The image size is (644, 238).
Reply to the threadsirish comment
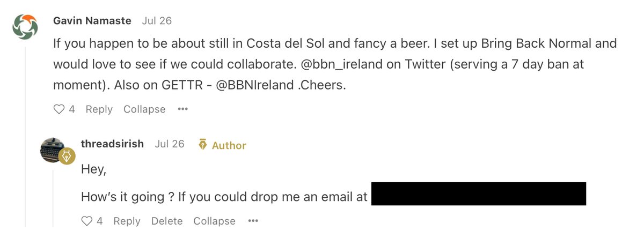coord(127,221)
